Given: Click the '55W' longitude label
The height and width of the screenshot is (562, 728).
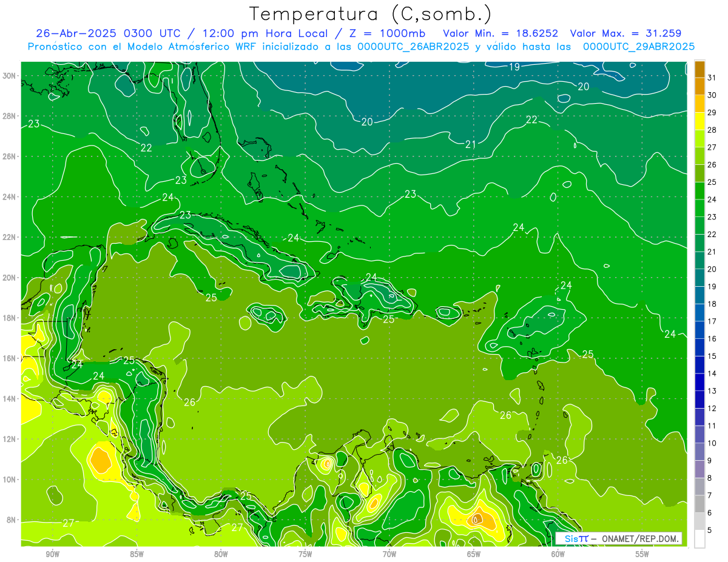Looking at the screenshot, I should [642, 554].
